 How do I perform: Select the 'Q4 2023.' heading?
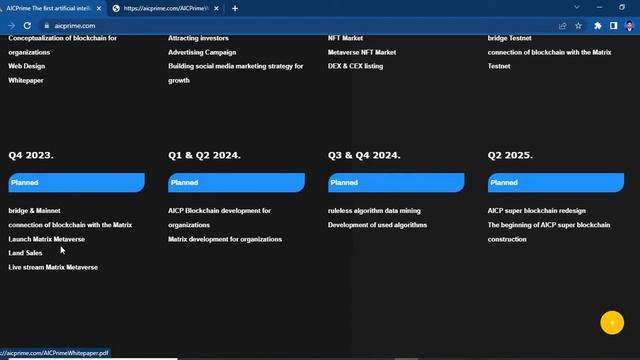point(31,155)
